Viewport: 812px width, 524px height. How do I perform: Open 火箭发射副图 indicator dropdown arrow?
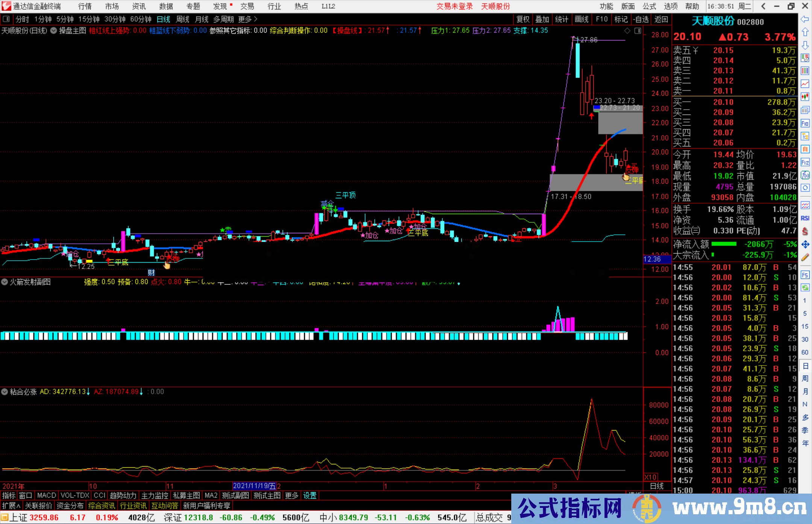click(5, 282)
